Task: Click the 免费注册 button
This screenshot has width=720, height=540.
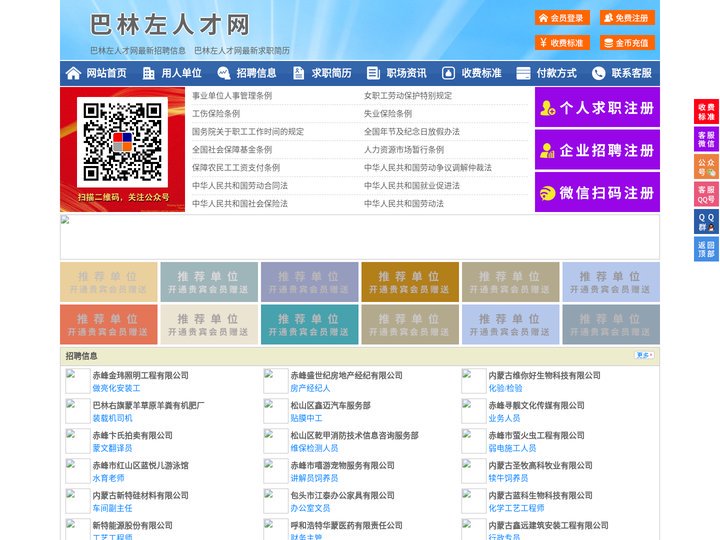Action: (x=627, y=18)
